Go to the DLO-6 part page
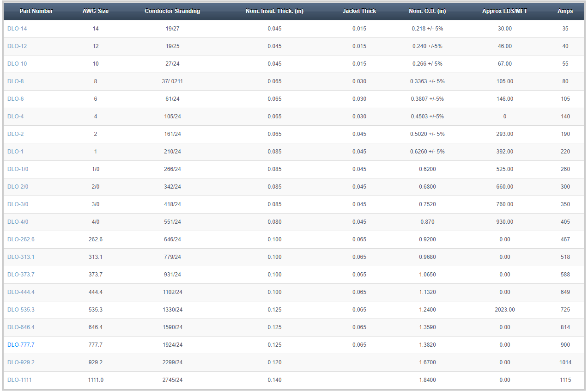This screenshot has height=392, width=588. [16, 99]
